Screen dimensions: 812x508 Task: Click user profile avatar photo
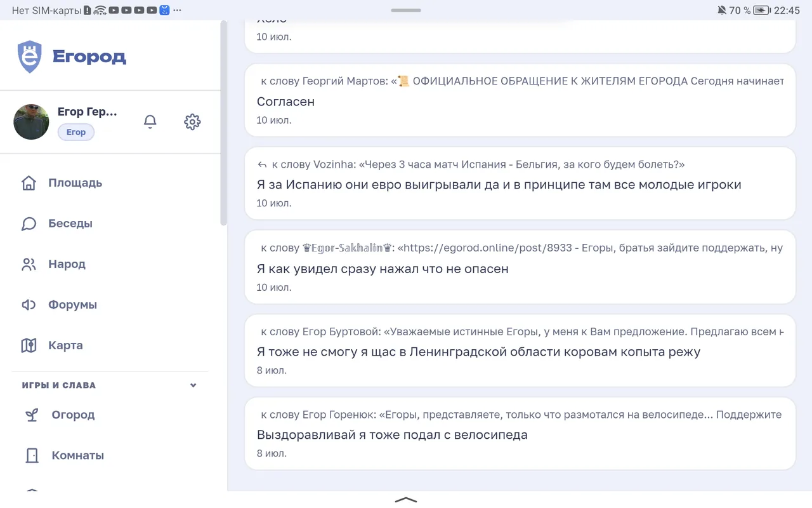click(x=31, y=122)
